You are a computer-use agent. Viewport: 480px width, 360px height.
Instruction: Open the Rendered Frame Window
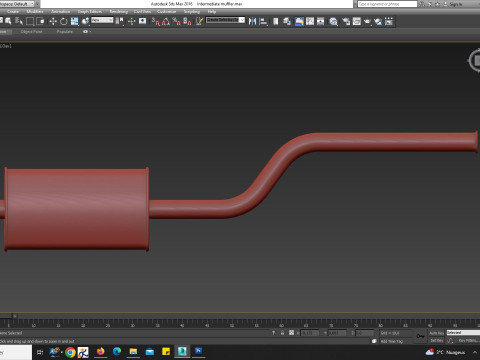point(357,21)
